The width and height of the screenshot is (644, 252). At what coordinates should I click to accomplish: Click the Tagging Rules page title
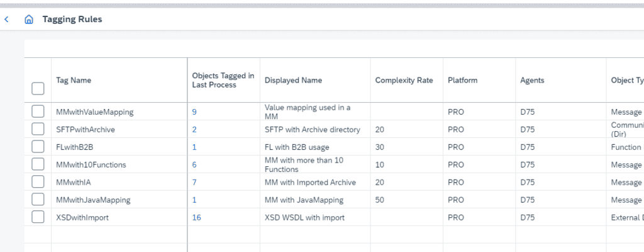click(x=72, y=20)
